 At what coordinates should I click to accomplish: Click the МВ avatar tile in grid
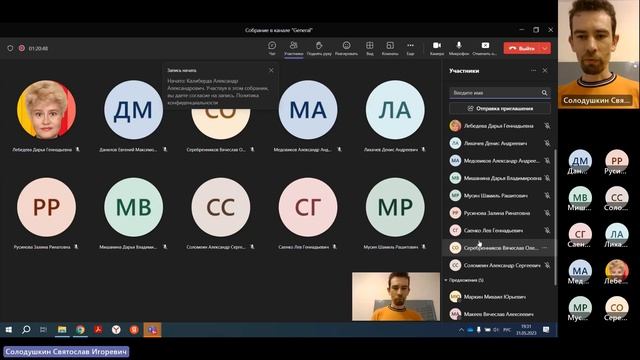pos(133,207)
